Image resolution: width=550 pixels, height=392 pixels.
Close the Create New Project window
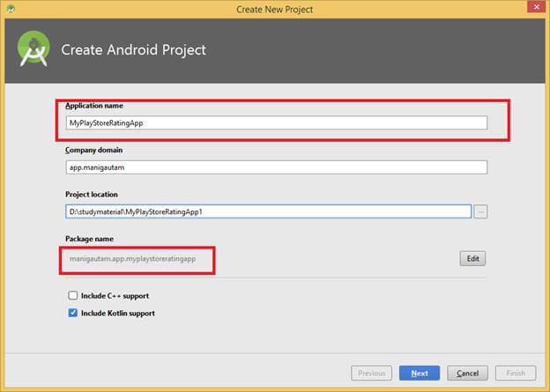(x=536, y=7)
